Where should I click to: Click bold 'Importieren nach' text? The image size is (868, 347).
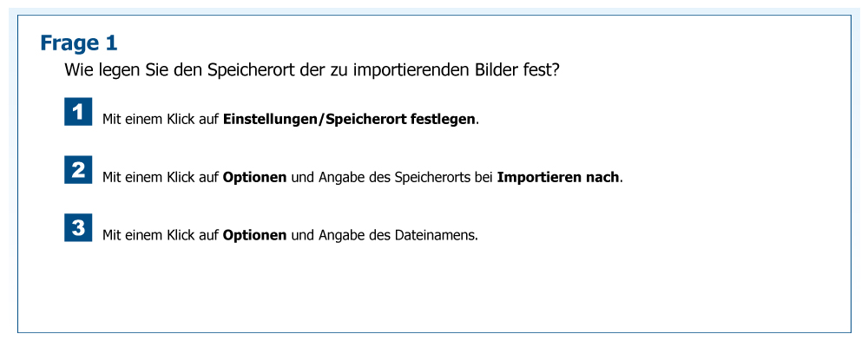[x=558, y=177]
